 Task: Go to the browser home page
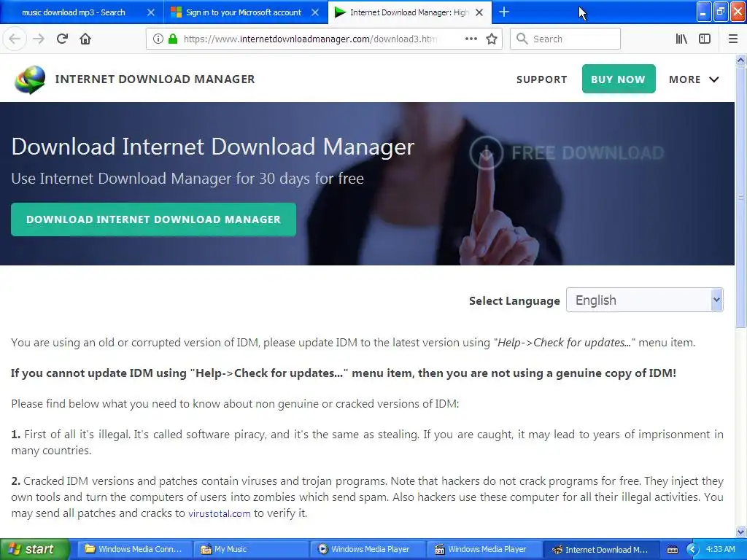coord(85,39)
